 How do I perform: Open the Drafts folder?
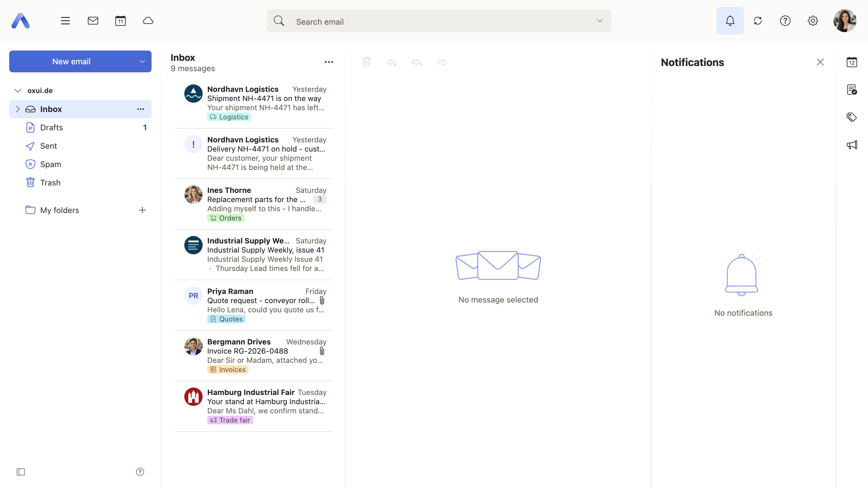80,127
